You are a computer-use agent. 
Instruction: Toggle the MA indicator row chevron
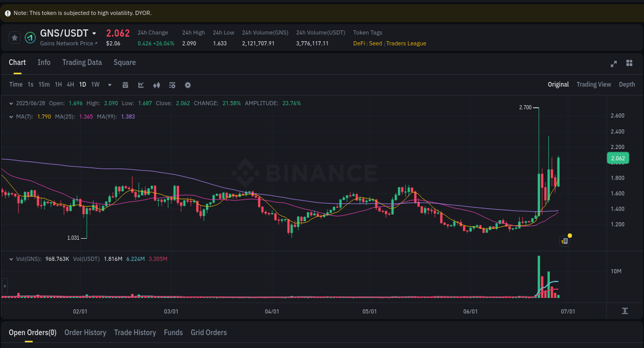tap(10, 117)
